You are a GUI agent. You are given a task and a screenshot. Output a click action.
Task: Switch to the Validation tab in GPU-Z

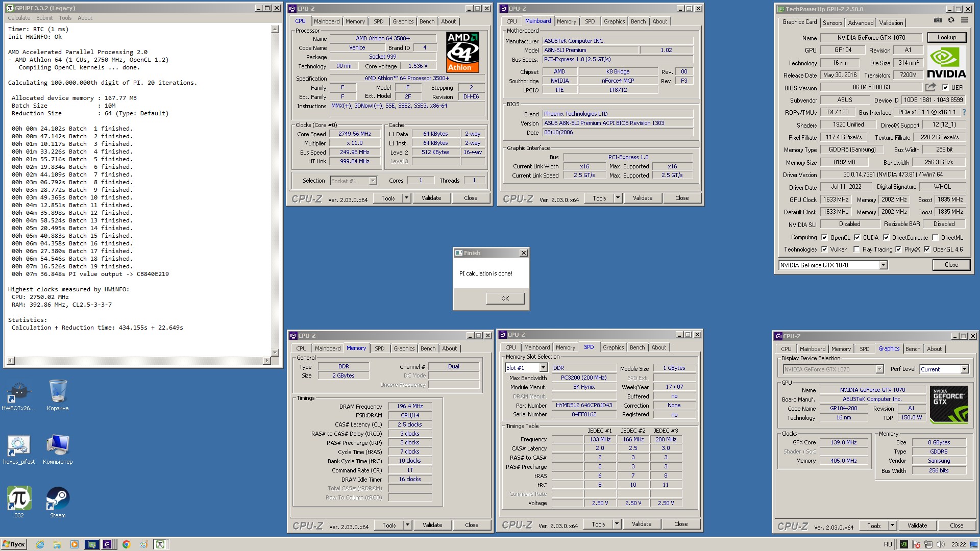(x=891, y=23)
